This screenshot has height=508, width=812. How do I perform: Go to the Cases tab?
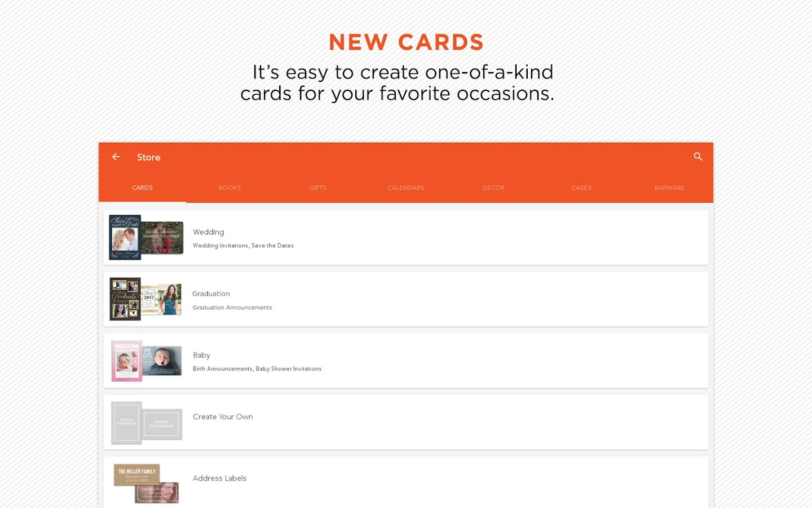581,188
